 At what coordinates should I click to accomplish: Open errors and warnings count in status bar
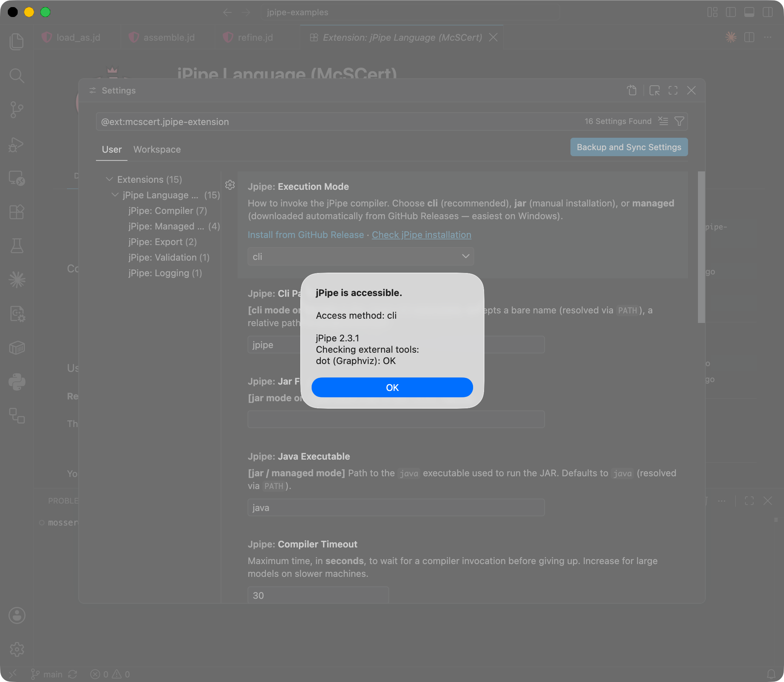pos(110,675)
